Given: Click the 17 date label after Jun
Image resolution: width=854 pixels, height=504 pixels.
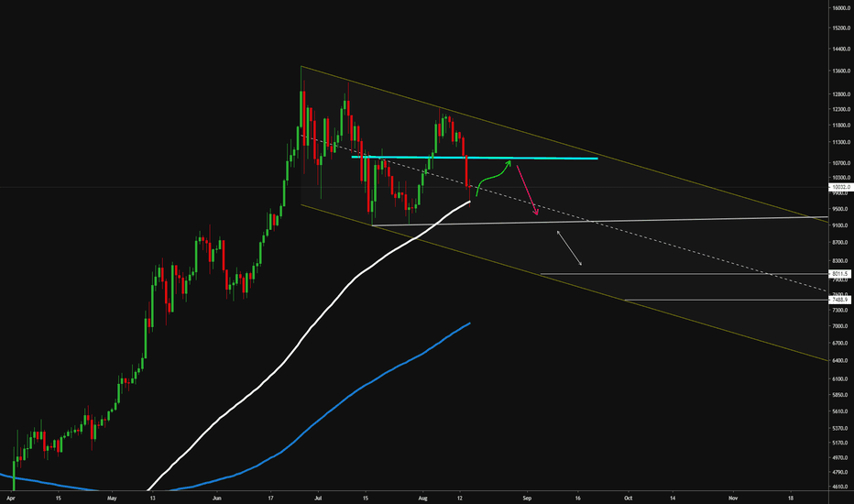Looking at the screenshot, I should pos(270,498).
